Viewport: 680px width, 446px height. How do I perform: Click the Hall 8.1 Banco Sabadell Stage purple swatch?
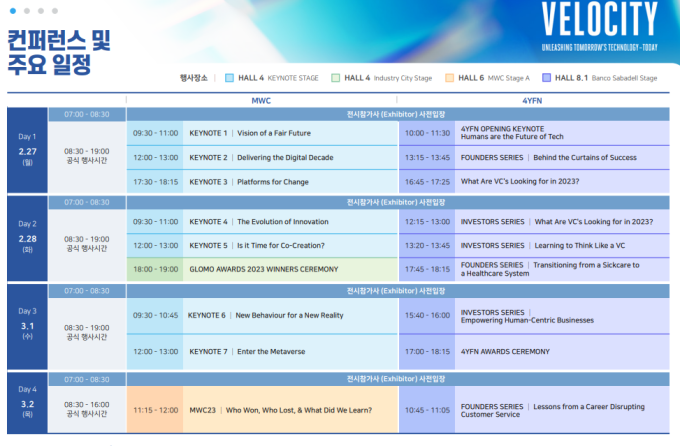tap(546, 78)
